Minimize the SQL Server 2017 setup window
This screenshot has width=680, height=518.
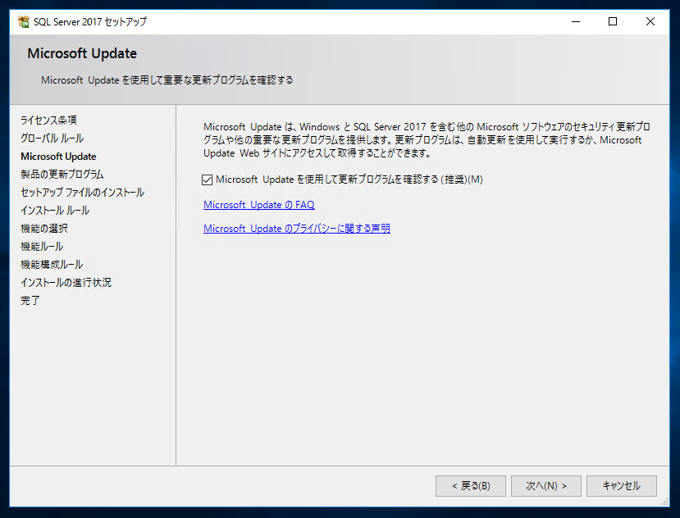576,21
